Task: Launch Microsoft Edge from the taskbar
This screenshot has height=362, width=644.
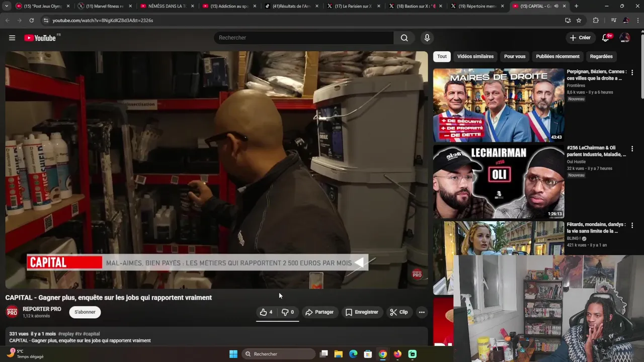Action: click(353, 354)
